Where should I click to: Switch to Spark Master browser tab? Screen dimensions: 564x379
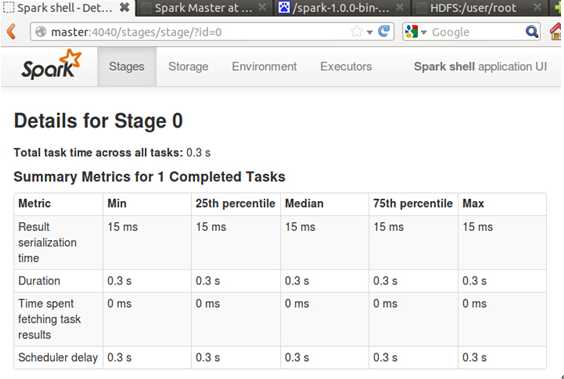click(204, 8)
